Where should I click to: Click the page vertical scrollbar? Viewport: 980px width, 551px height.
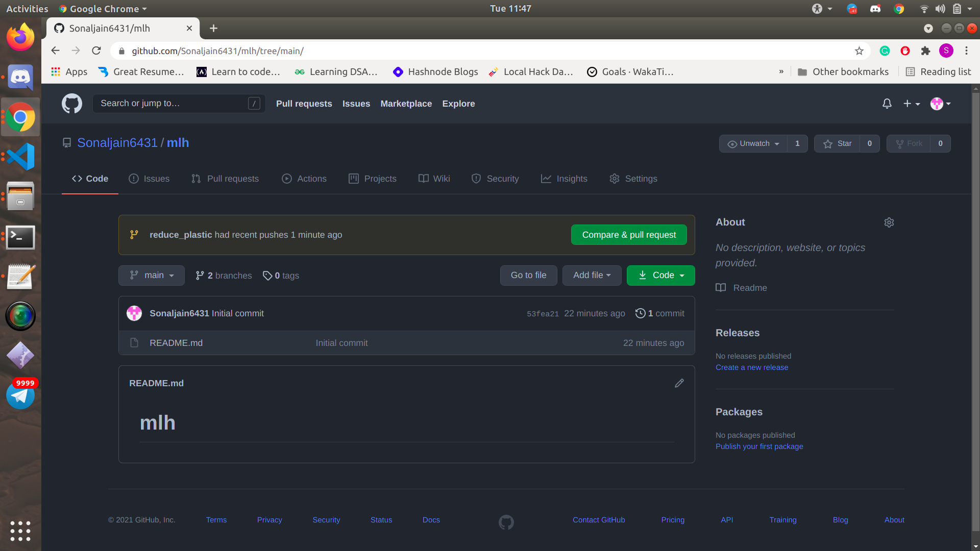(975, 306)
